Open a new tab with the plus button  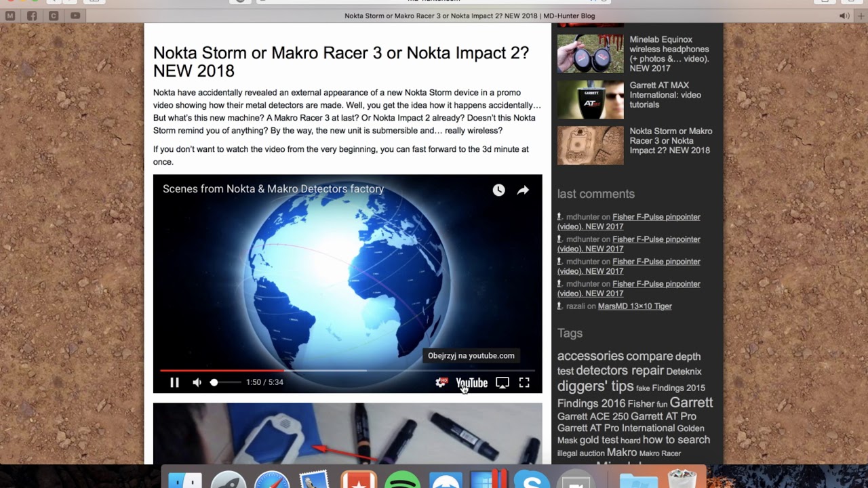coord(861,16)
